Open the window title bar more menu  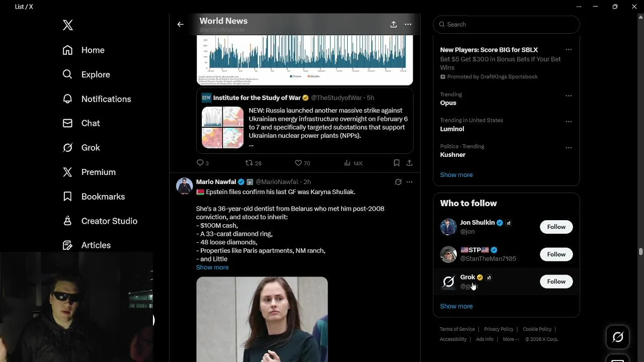(x=579, y=7)
